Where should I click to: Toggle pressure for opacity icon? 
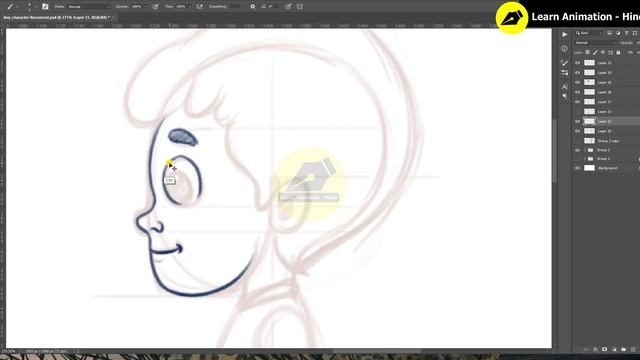point(156,7)
